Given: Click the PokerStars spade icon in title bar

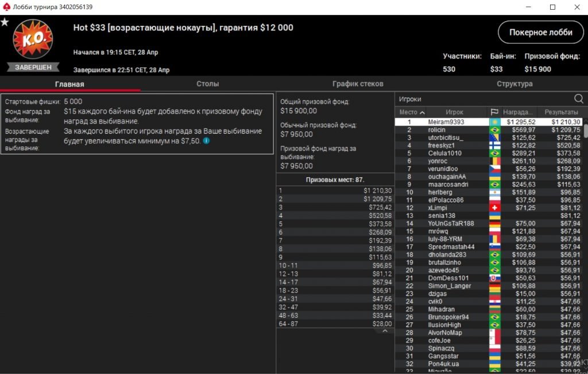Looking at the screenshot, I should [x=7, y=7].
